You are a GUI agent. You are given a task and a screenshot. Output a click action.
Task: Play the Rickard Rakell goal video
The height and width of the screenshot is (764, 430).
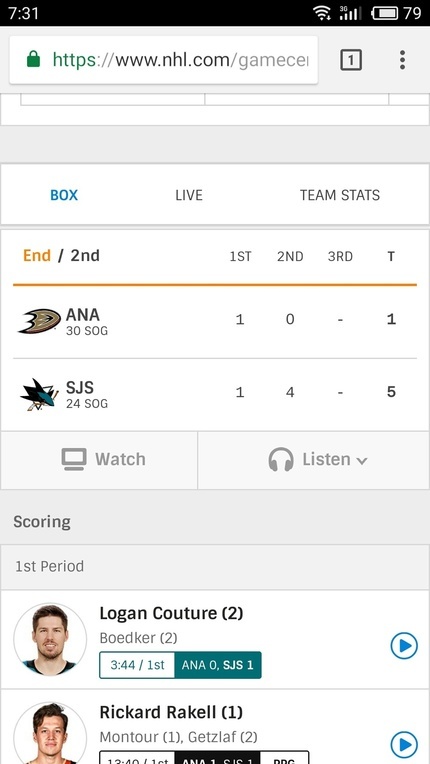coord(404,745)
